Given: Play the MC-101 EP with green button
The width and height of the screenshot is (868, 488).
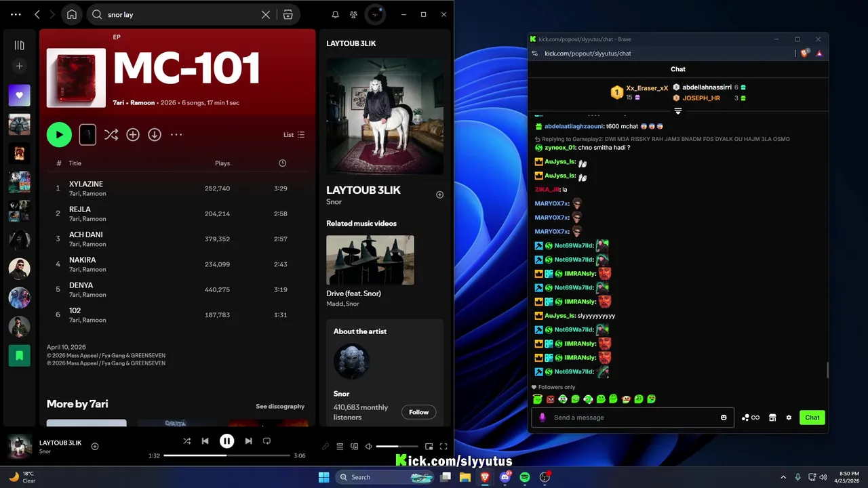Looking at the screenshot, I should [x=59, y=135].
